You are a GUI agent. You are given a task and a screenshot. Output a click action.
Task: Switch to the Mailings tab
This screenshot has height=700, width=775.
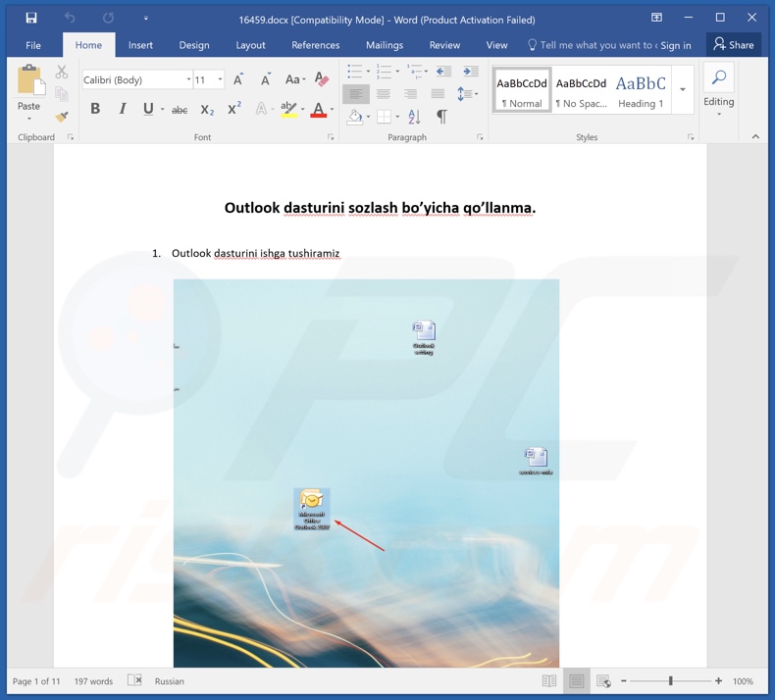coord(385,45)
